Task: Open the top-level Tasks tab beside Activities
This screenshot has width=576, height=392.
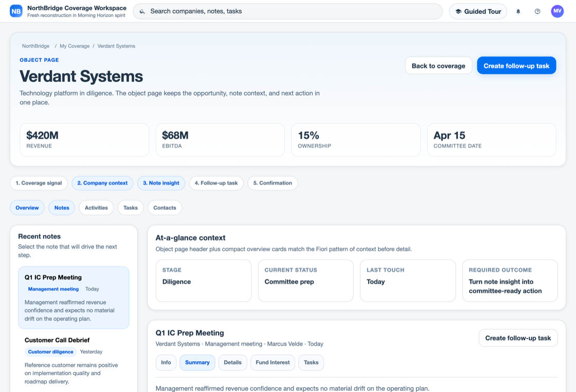Action: coord(131,207)
